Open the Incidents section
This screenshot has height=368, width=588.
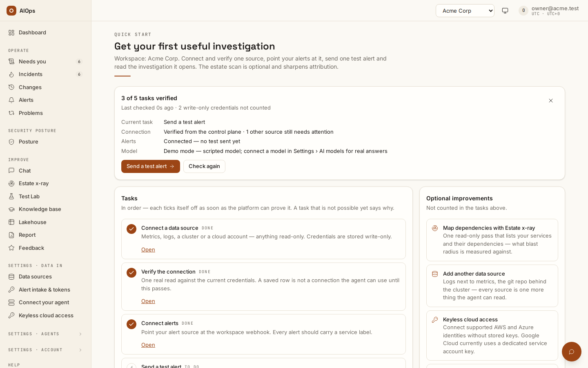coord(45,74)
